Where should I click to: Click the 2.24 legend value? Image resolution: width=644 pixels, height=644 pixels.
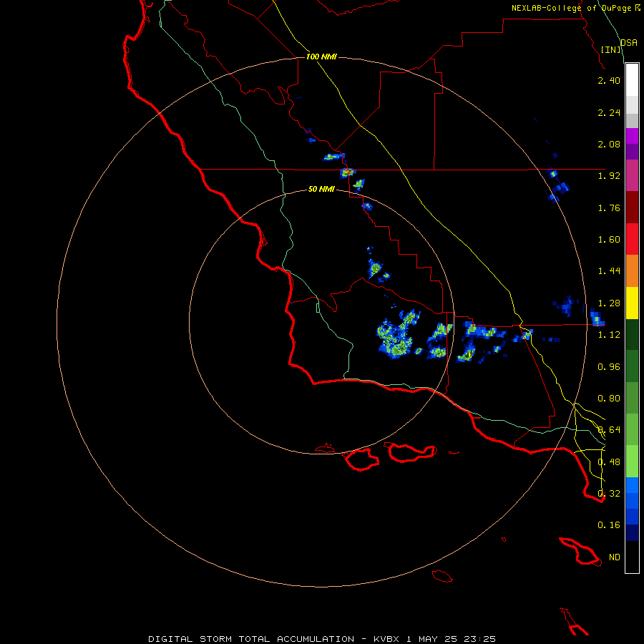tap(609, 112)
